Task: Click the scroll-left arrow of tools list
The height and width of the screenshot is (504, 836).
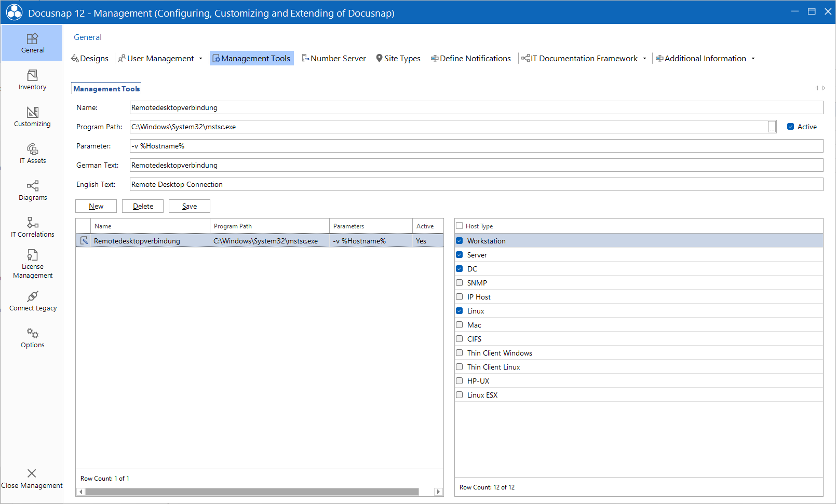Action: pos(80,492)
